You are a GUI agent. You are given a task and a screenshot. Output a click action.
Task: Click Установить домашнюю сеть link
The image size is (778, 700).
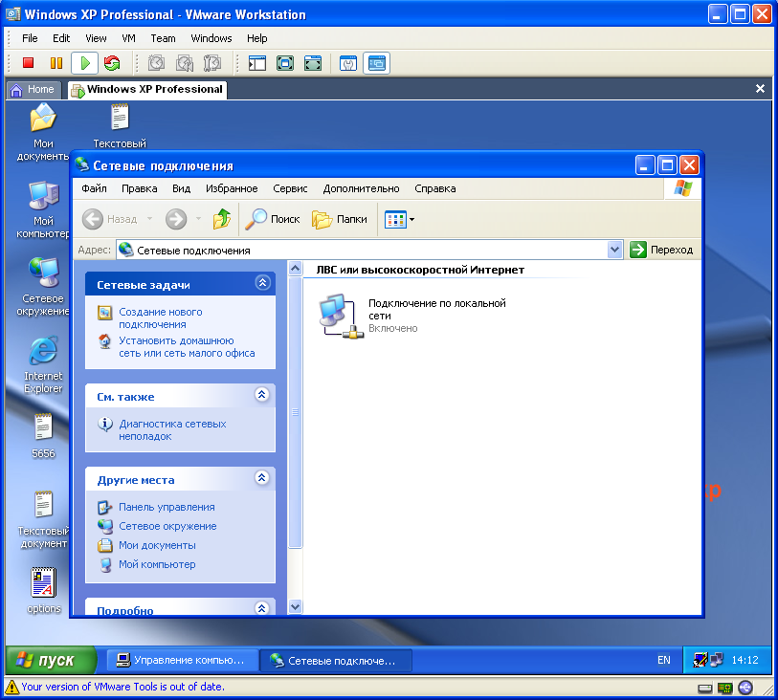pos(187,347)
